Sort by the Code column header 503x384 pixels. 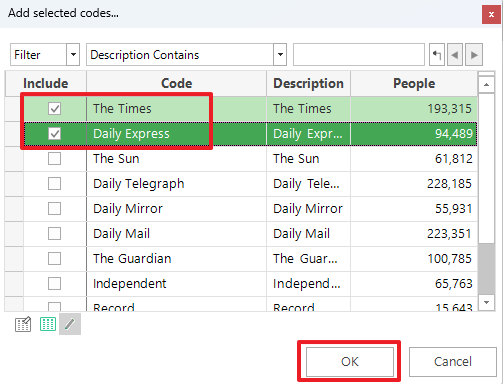[176, 83]
